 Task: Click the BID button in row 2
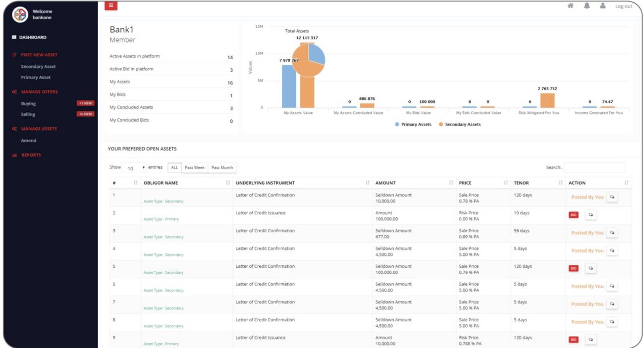coord(574,215)
